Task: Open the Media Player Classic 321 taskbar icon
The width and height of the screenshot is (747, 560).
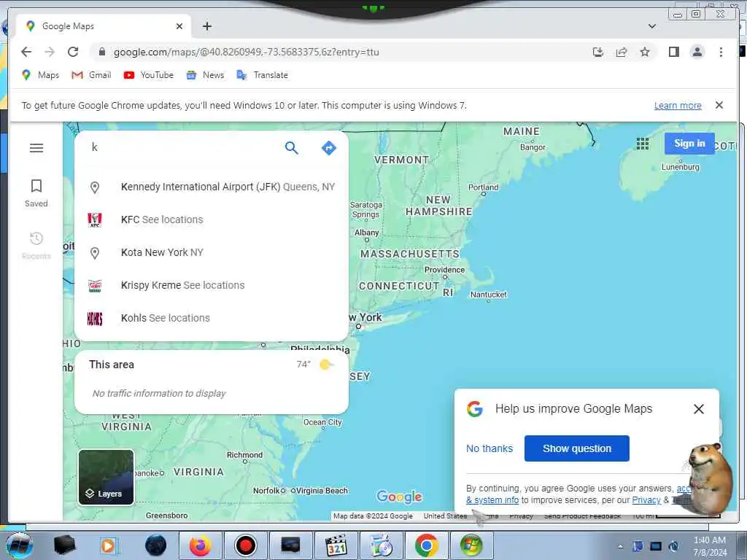Action: 336,545
